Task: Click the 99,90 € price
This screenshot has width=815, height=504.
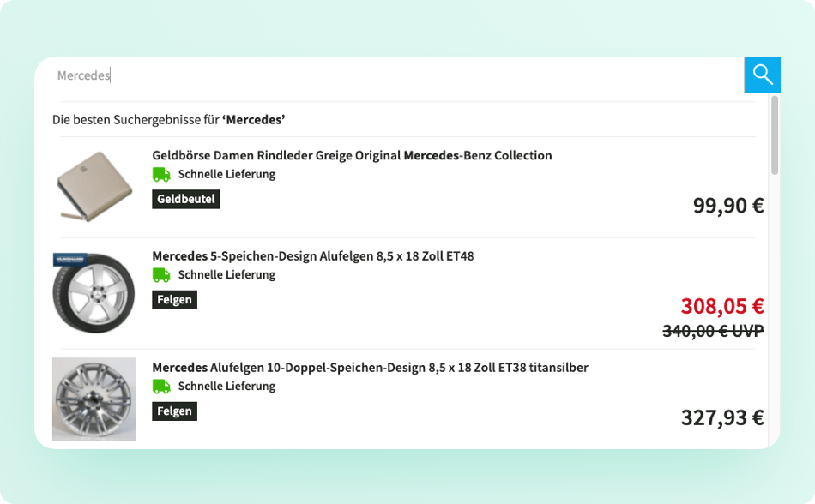Action: pyautogui.click(x=728, y=206)
